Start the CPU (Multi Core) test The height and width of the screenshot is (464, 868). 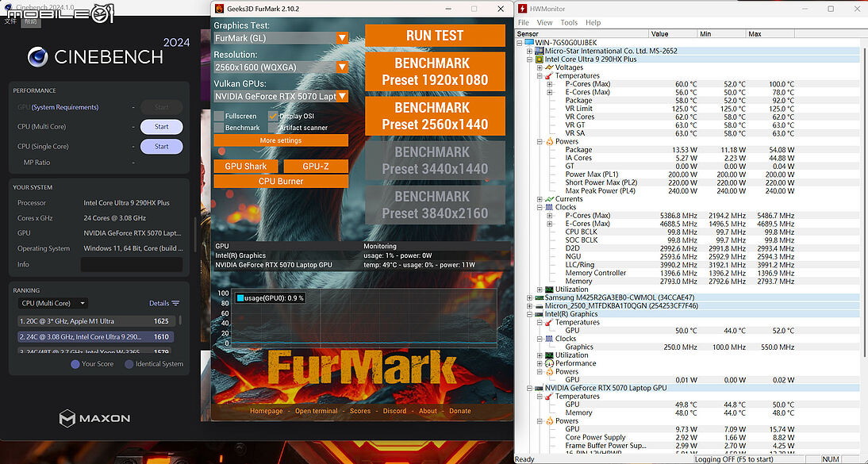[x=162, y=127]
